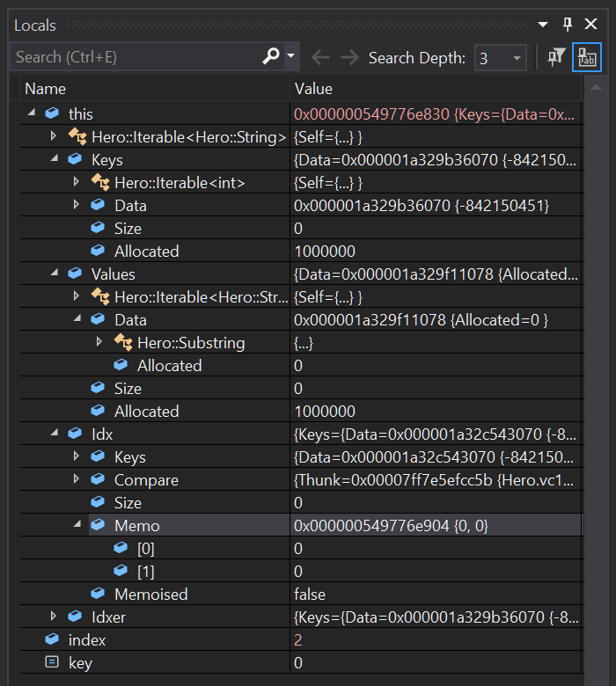The height and width of the screenshot is (686, 616).
Task: Toggle the auto-hide pin icon
Action: [568, 25]
